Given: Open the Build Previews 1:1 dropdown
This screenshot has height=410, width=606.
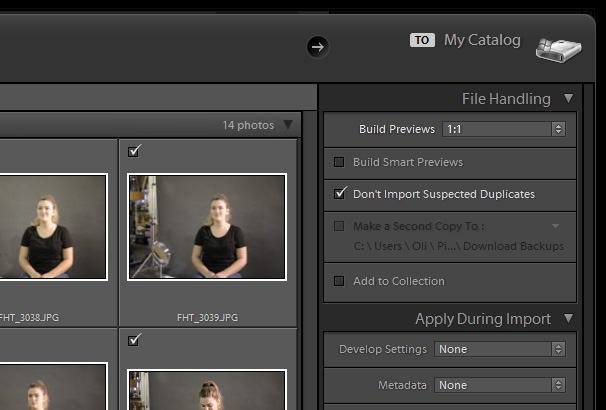Looking at the screenshot, I should coord(504,129).
